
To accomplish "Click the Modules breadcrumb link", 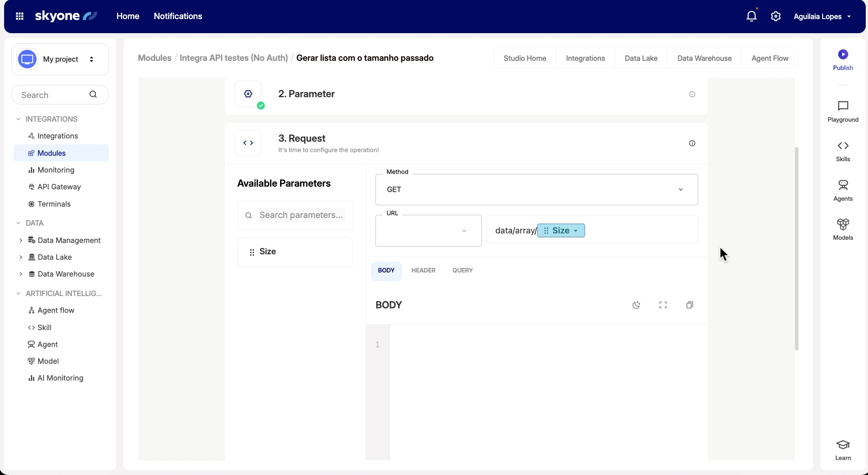I will click(154, 58).
